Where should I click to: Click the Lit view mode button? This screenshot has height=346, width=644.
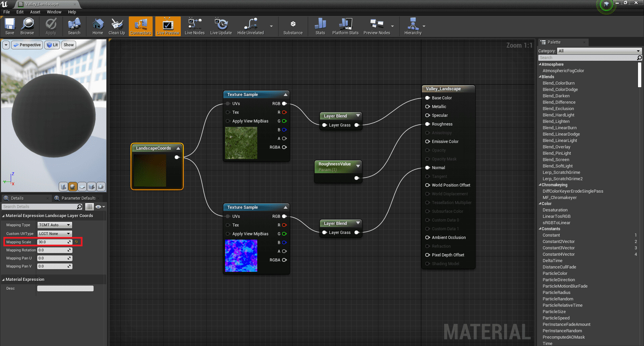click(x=52, y=45)
